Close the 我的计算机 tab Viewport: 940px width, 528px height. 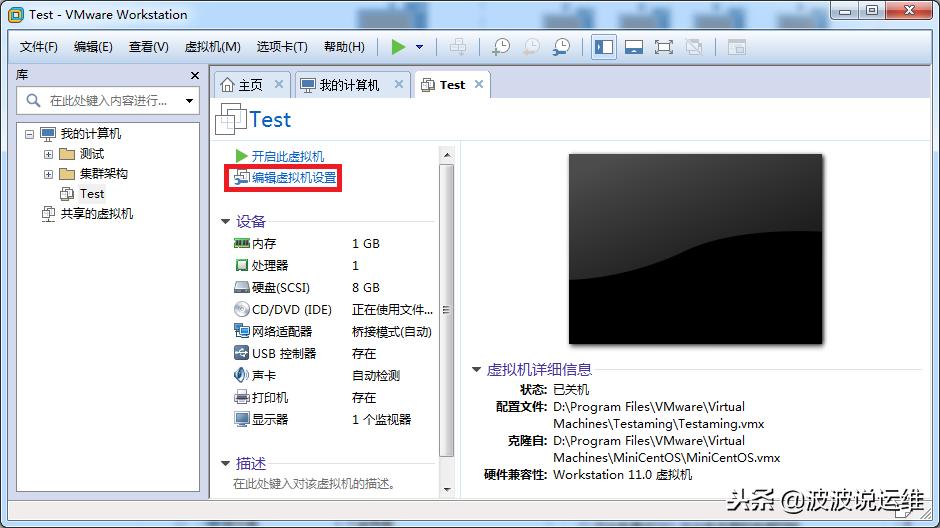click(399, 85)
